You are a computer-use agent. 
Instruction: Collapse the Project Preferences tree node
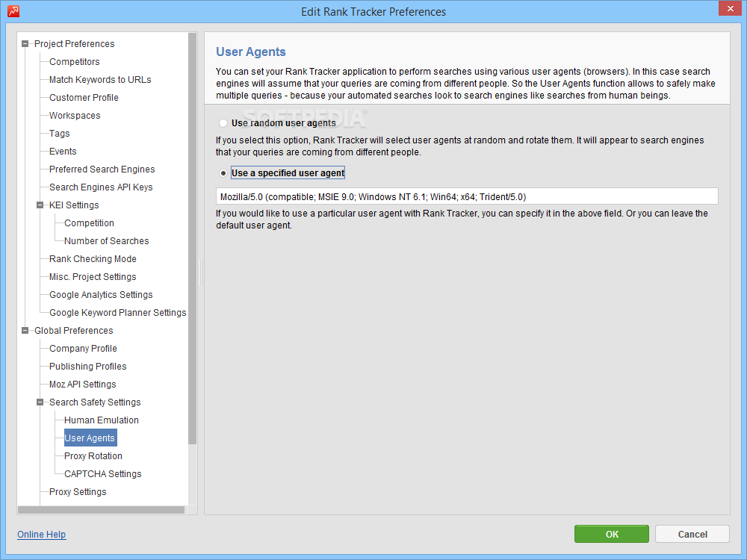[25, 44]
